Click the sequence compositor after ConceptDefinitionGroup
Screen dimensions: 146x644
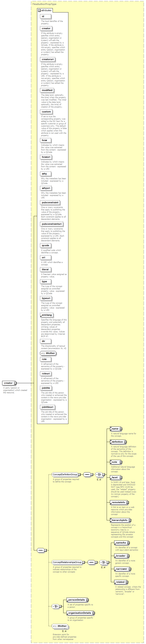click(x=87, y=474)
